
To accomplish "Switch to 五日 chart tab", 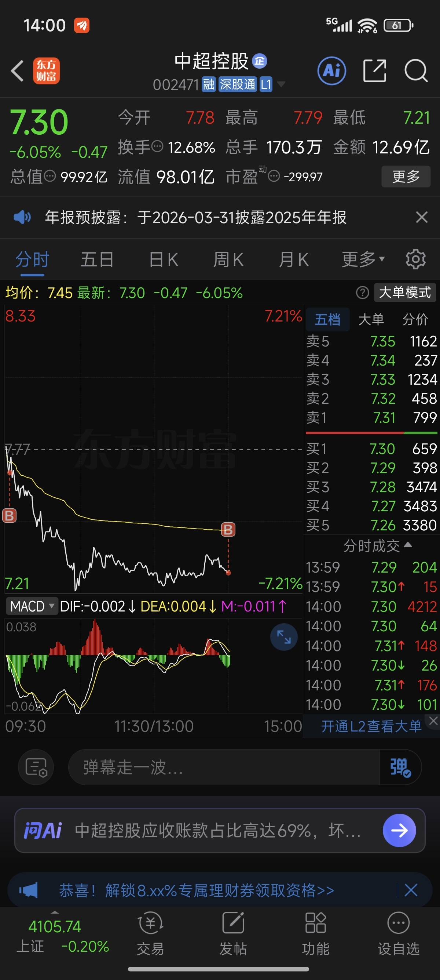I will (97, 260).
